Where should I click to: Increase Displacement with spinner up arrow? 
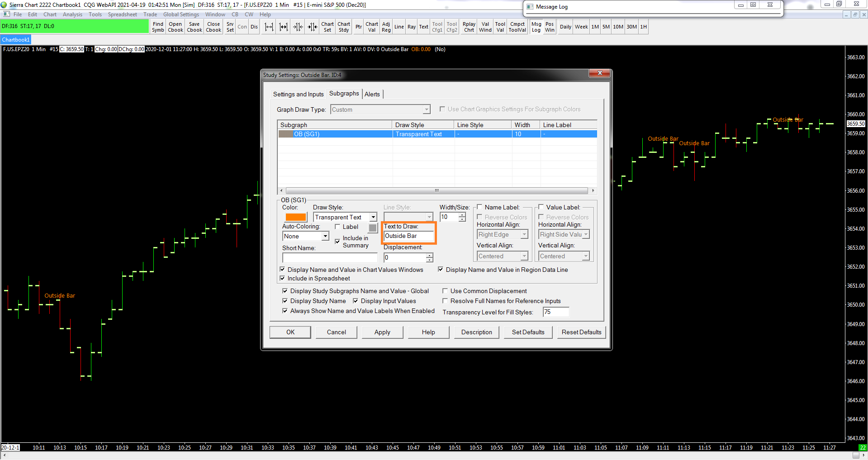(x=429, y=256)
